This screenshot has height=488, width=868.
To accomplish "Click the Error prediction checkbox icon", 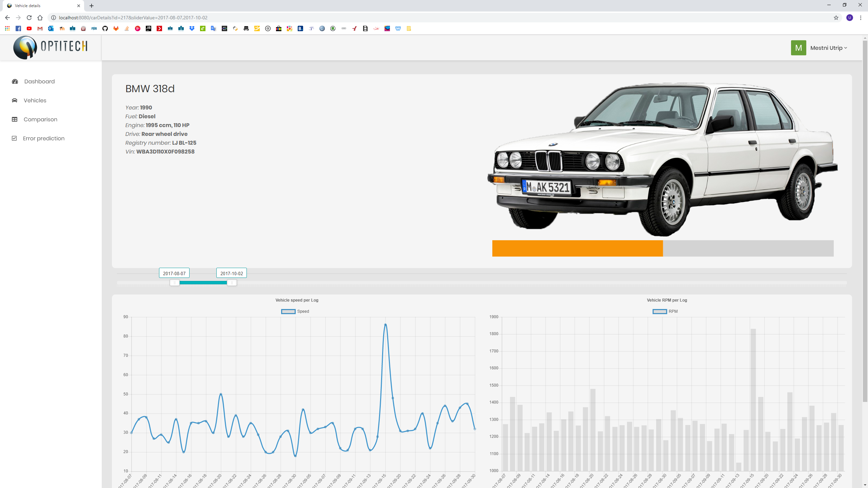I will point(14,138).
